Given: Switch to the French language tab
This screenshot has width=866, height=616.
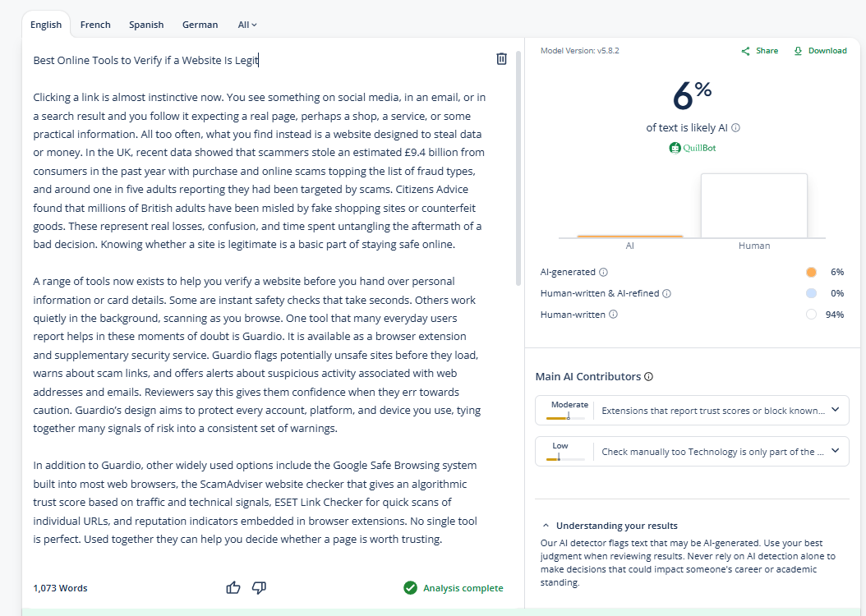Looking at the screenshot, I should [x=95, y=25].
